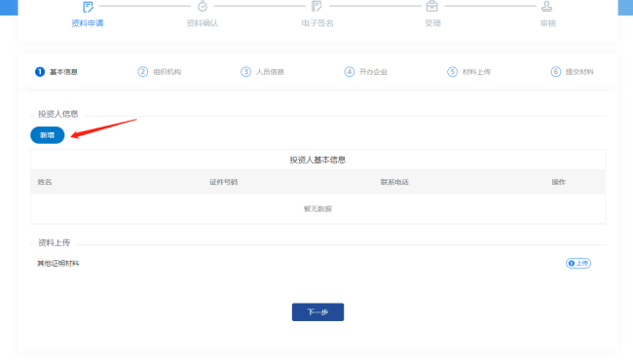Select step 3 circle for 人员信息
This screenshot has height=364, width=633.
(245, 72)
